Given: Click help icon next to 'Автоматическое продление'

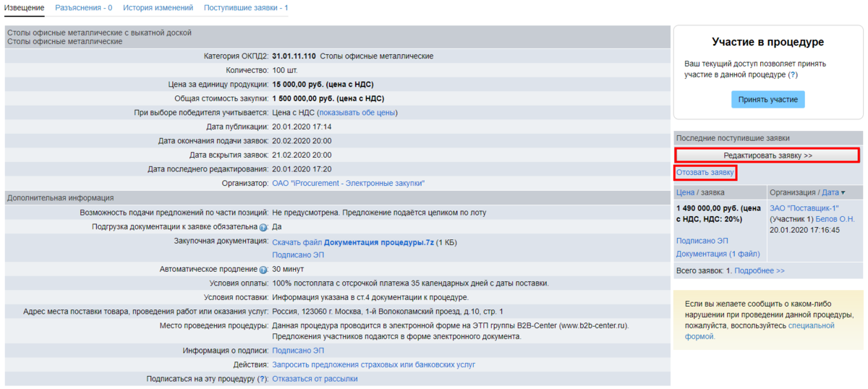Looking at the screenshot, I should [263, 269].
